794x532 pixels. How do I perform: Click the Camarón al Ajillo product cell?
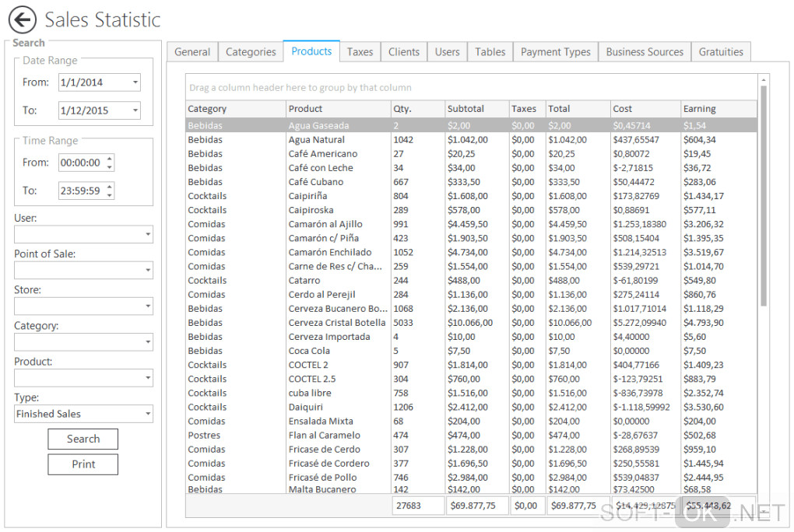click(x=339, y=224)
